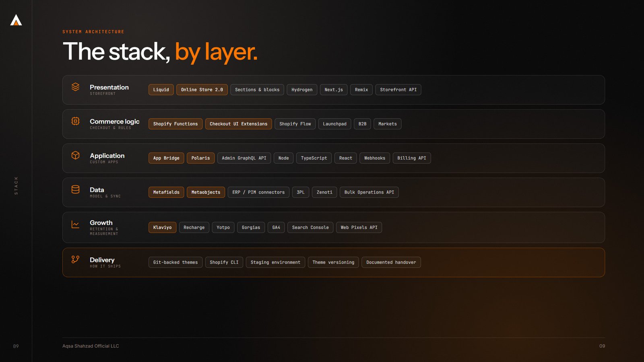
Task: Click the Sections & blocks tag
Action: pyautogui.click(x=257, y=90)
